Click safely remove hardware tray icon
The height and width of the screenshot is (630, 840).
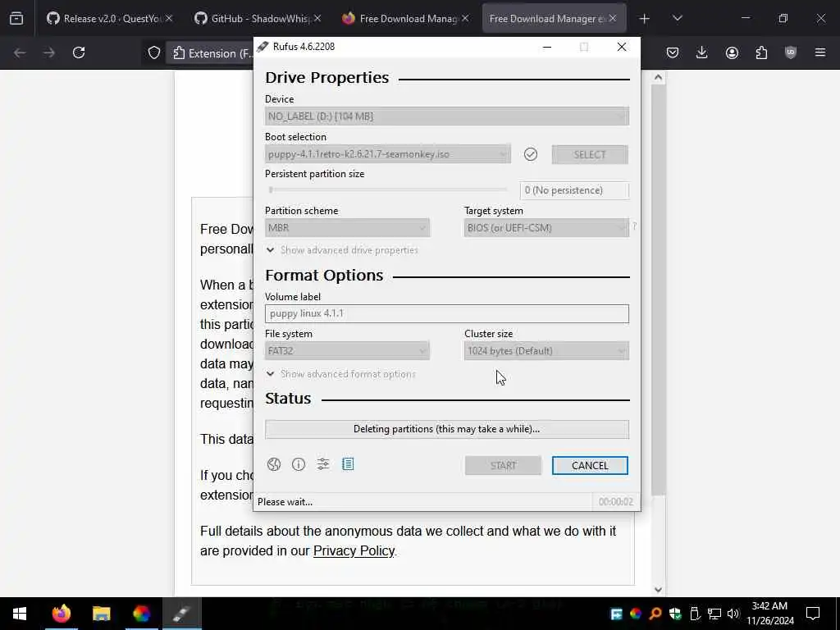tap(695, 614)
